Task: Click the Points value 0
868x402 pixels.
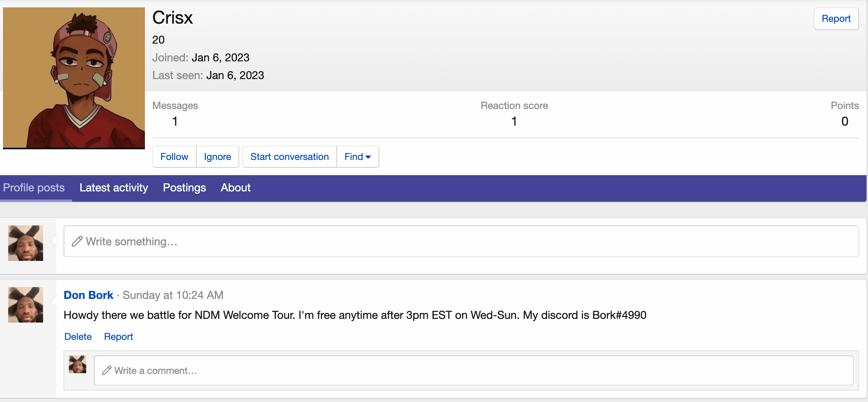Action: pyautogui.click(x=845, y=121)
